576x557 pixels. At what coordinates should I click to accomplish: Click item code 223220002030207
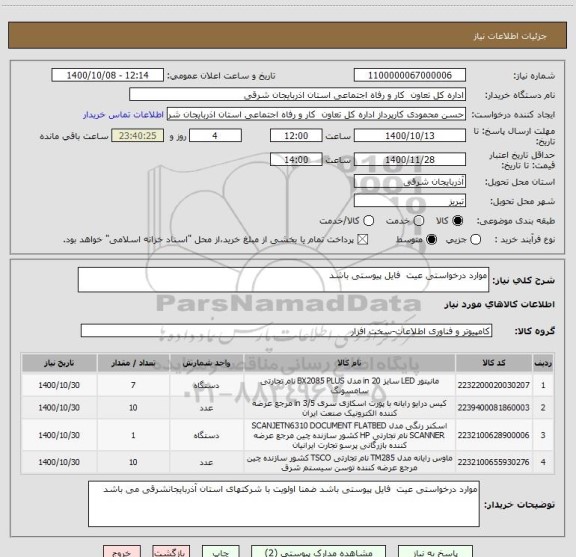point(493,385)
